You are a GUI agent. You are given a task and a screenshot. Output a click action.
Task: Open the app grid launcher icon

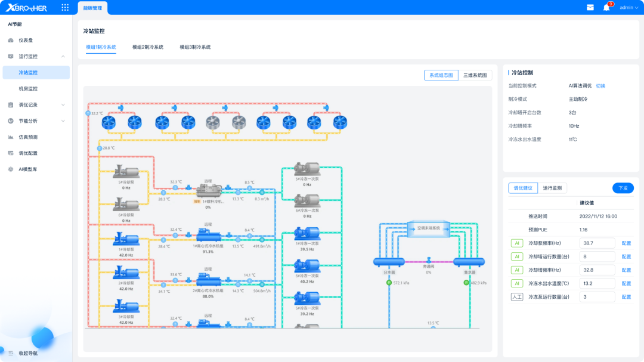click(65, 7)
